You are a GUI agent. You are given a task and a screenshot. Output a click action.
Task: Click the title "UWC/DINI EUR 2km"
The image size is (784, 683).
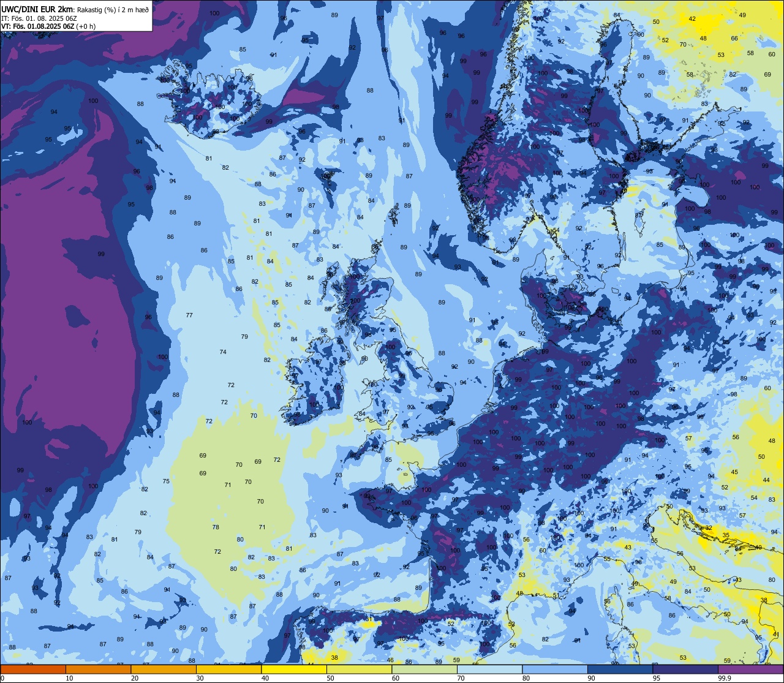(x=37, y=10)
